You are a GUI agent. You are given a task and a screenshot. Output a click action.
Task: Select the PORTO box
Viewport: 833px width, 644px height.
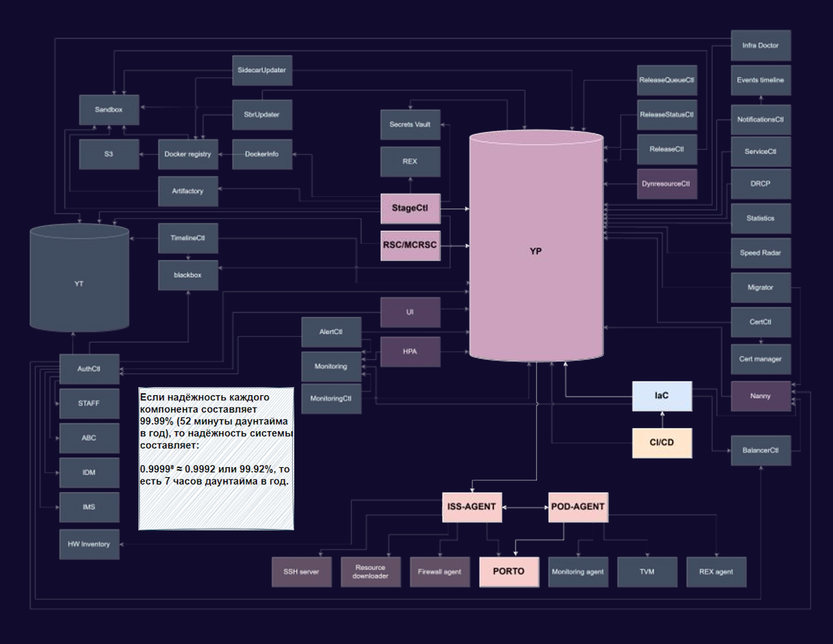509,572
